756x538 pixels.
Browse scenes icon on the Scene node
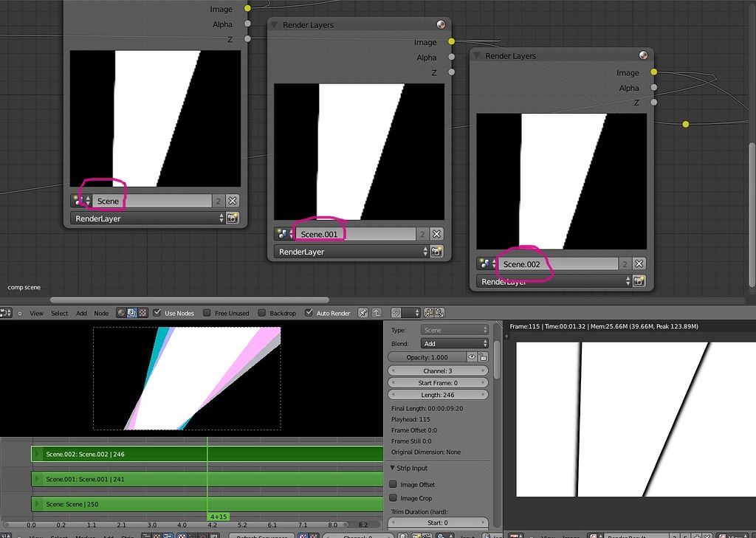coord(80,201)
